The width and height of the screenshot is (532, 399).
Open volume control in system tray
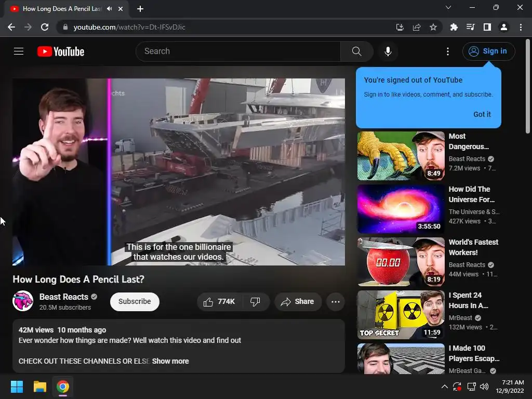tap(485, 387)
